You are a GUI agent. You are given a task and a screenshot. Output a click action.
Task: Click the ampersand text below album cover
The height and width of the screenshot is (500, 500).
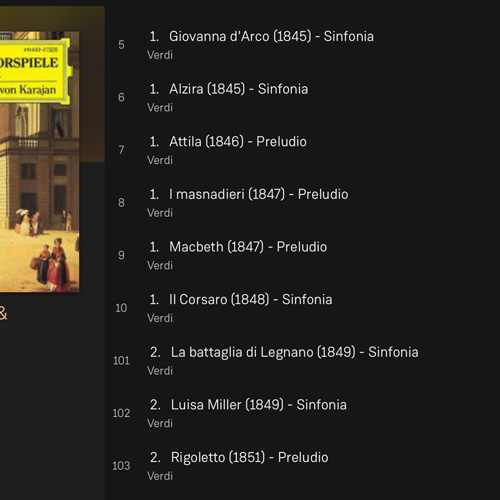point(3,314)
